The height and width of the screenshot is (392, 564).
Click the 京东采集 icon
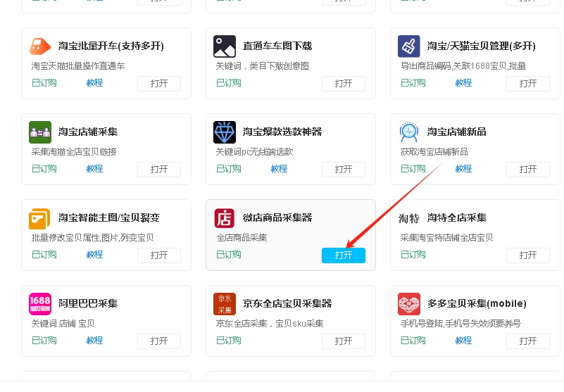225,304
